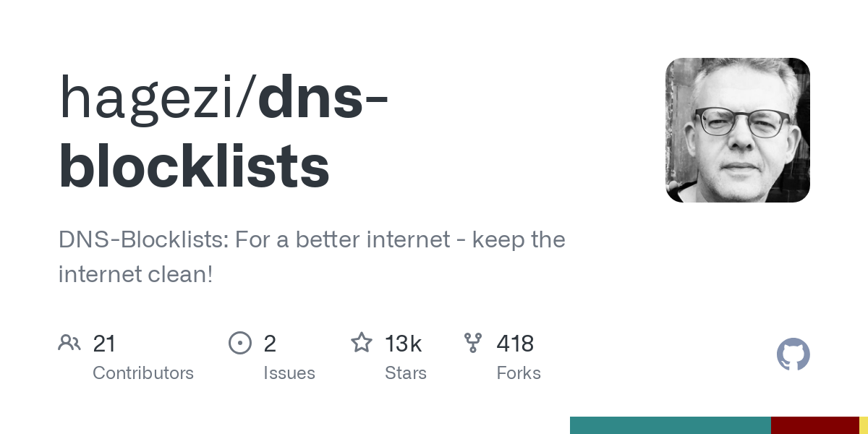Open the GitHub Octocat logo

(x=793, y=355)
